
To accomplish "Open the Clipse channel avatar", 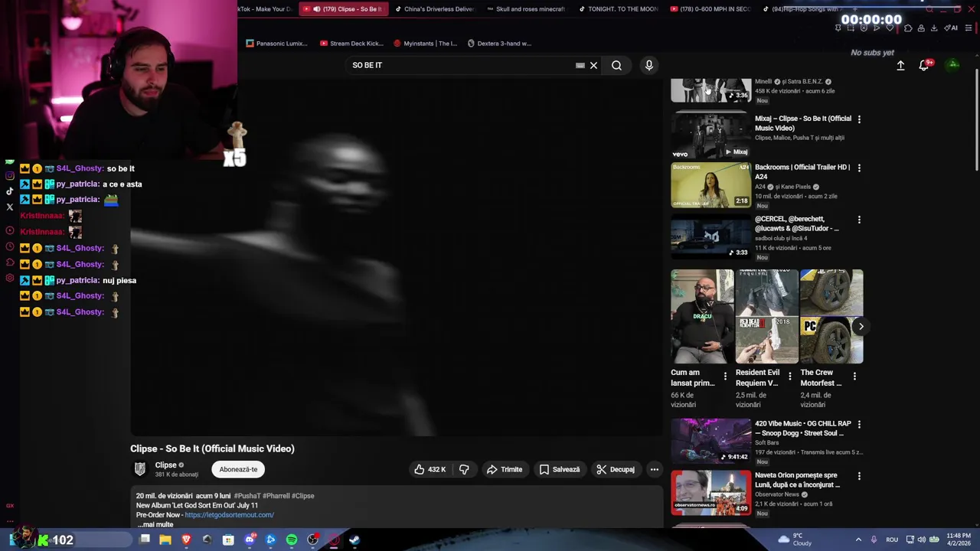I will coord(140,469).
